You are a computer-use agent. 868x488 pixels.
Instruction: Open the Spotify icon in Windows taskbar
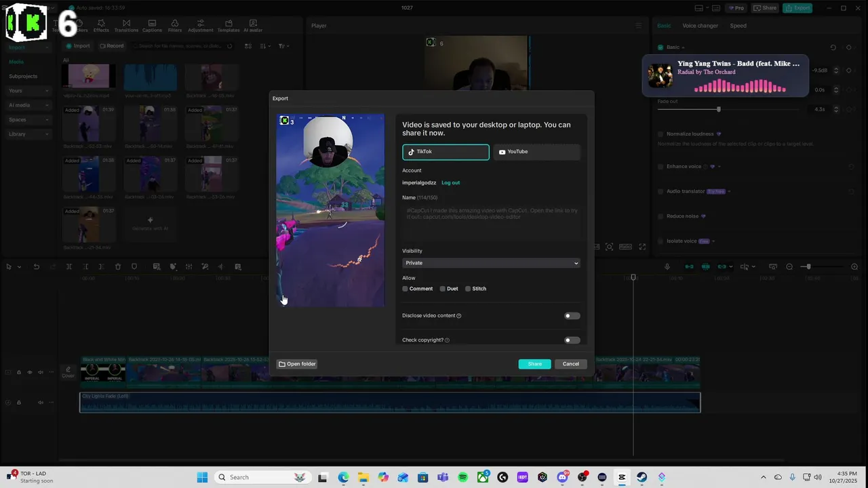click(x=462, y=477)
